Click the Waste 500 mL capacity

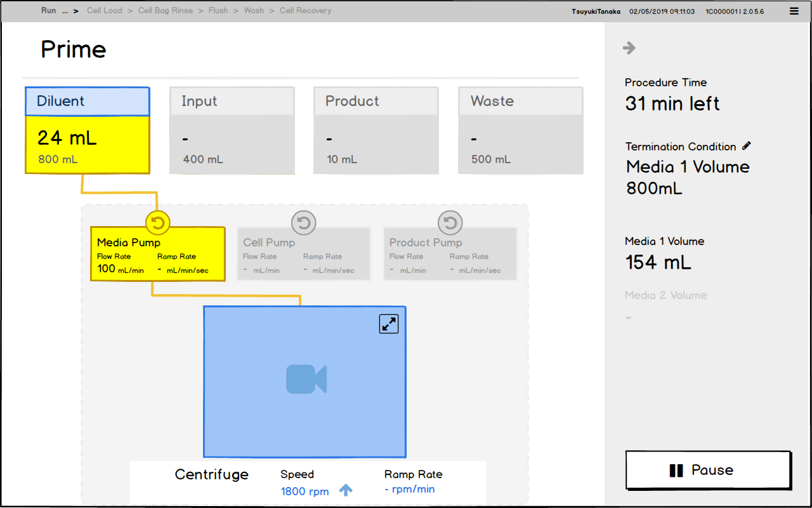491,159
